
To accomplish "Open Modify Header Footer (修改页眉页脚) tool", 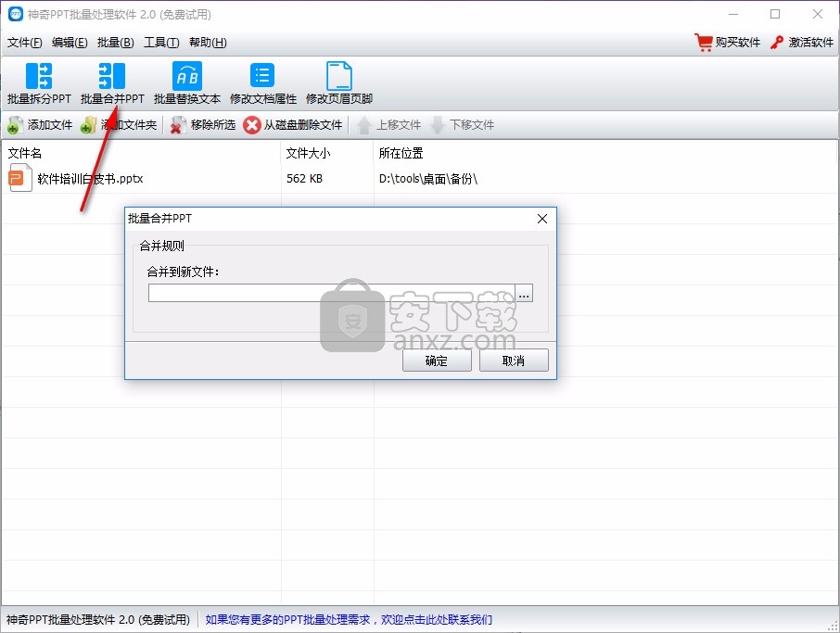I will pos(338,83).
